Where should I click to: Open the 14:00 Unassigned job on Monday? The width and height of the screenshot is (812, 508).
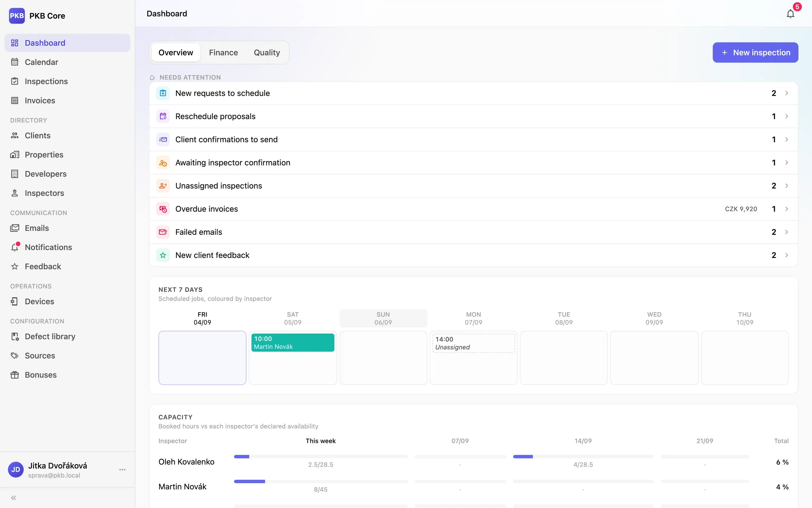point(473,343)
